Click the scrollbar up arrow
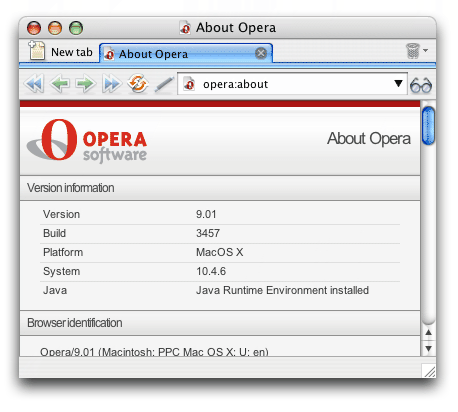This screenshot has height=412, width=458. click(429, 332)
